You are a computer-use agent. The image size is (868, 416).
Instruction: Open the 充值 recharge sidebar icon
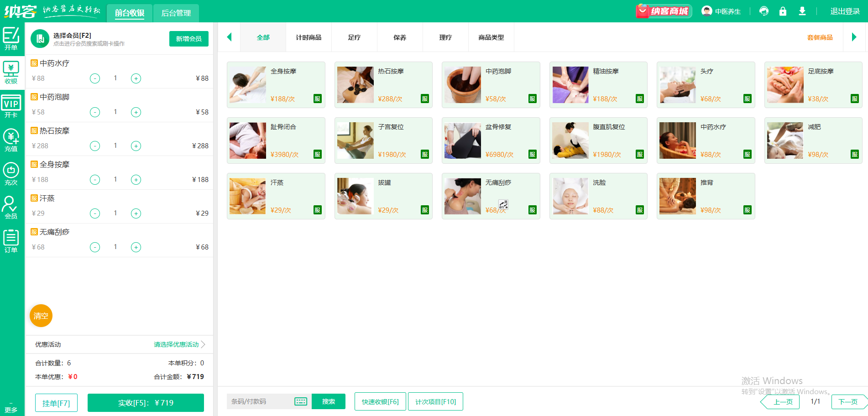pos(11,140)
